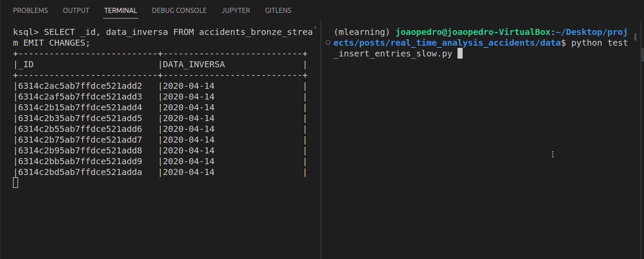The width and height of the screenshot is (644, 259).
Task: Click the ksql> prompt in the left terminal
Action: coord(26,32)
